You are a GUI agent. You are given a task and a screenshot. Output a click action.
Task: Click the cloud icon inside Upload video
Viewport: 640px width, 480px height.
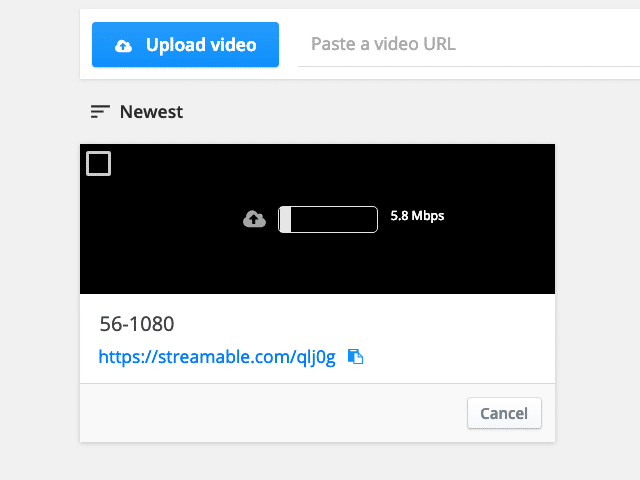pos(123,46)
